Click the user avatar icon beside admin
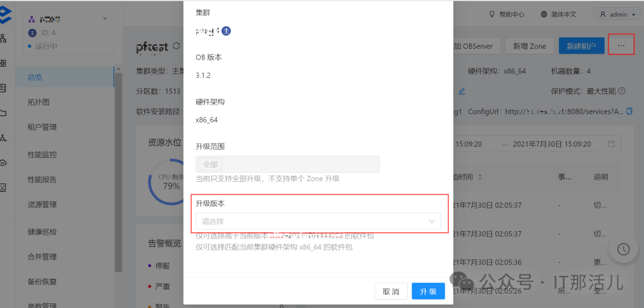The image size is (644, 308). tap(603, 14)
